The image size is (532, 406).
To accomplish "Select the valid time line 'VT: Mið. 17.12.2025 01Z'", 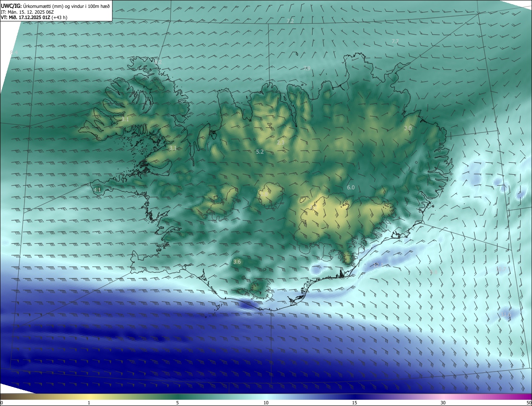I will point(25,17).
